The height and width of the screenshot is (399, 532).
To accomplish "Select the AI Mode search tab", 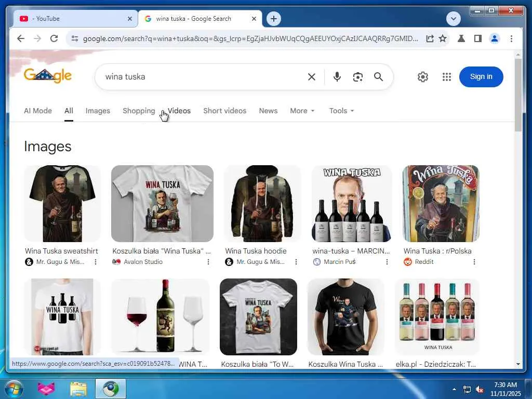I will tap(38, 111).
